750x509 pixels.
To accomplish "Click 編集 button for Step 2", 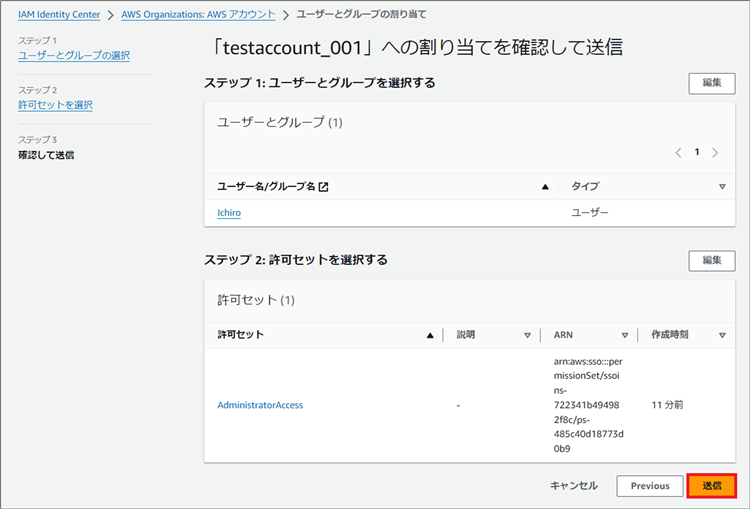I will (711, 260).
